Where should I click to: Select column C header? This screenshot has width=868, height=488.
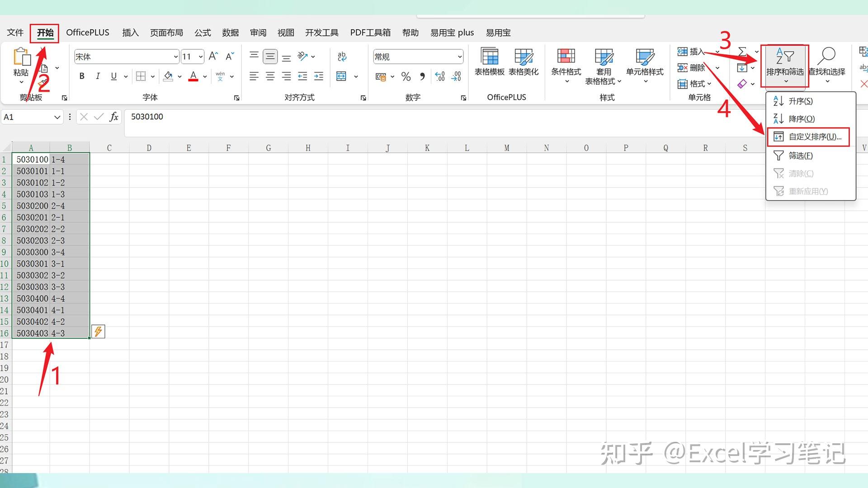coord(109,148)
